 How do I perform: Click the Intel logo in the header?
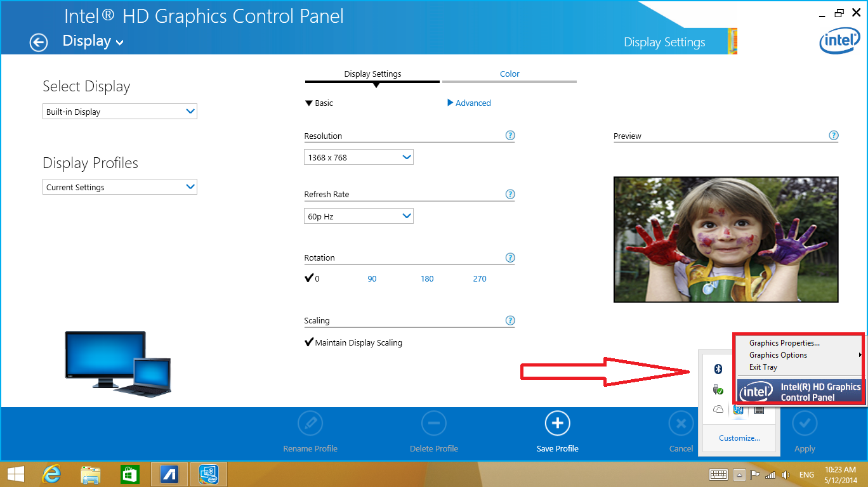tap(839, 42)
